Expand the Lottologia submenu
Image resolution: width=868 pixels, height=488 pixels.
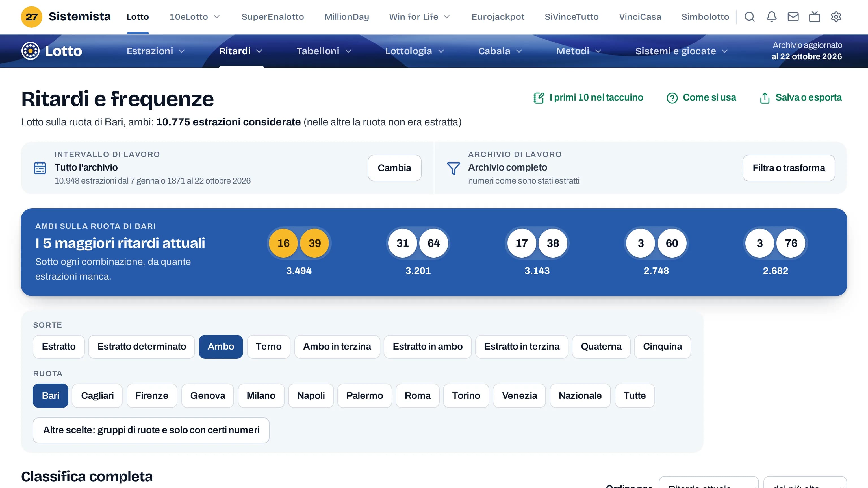pyautogui.click(x=415, y=51)
